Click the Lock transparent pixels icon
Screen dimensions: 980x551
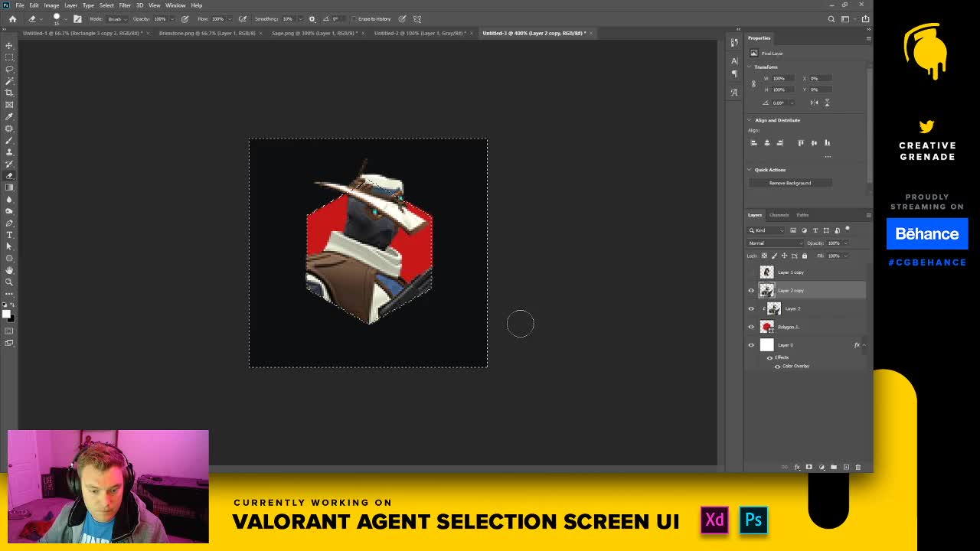(763, 256)
